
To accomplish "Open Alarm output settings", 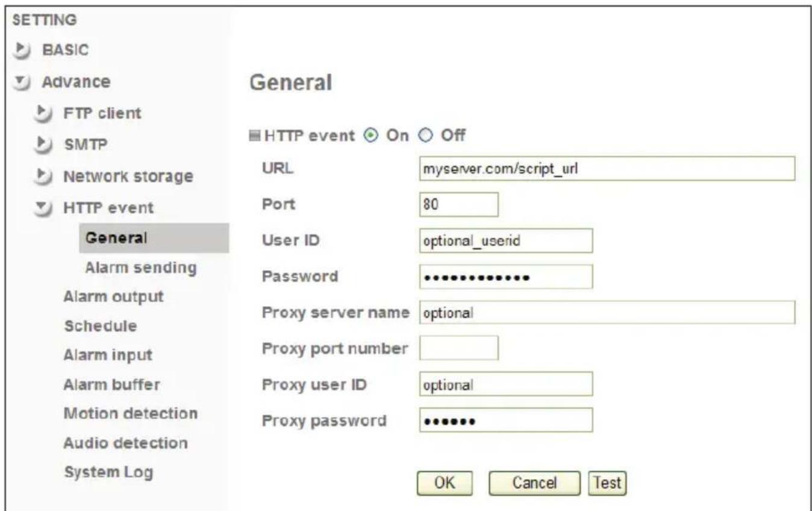I will tap(114, 296).
